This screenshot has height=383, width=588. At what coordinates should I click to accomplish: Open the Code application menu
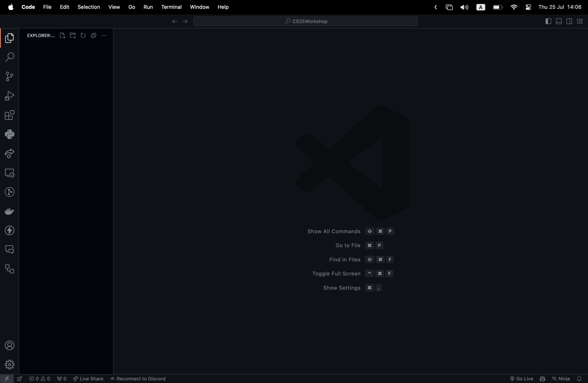[28, 7]
